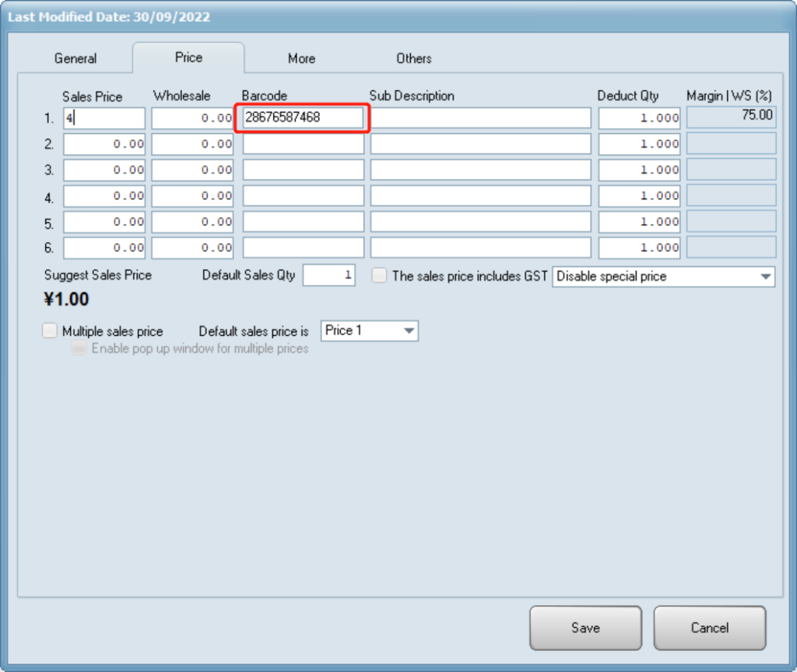The width and height of the screenshot is (797, 672).
Task: Click the Price tab
Action: point(188,58)
